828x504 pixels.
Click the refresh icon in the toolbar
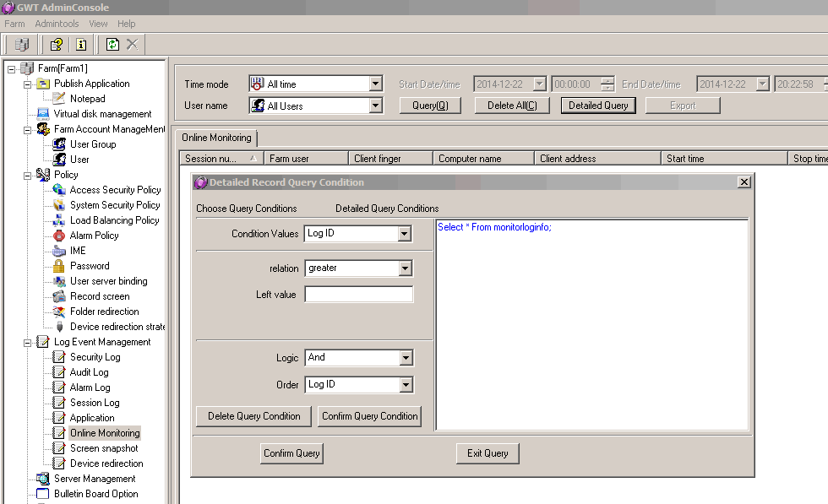pyautogui.click(x=112, y=45)
